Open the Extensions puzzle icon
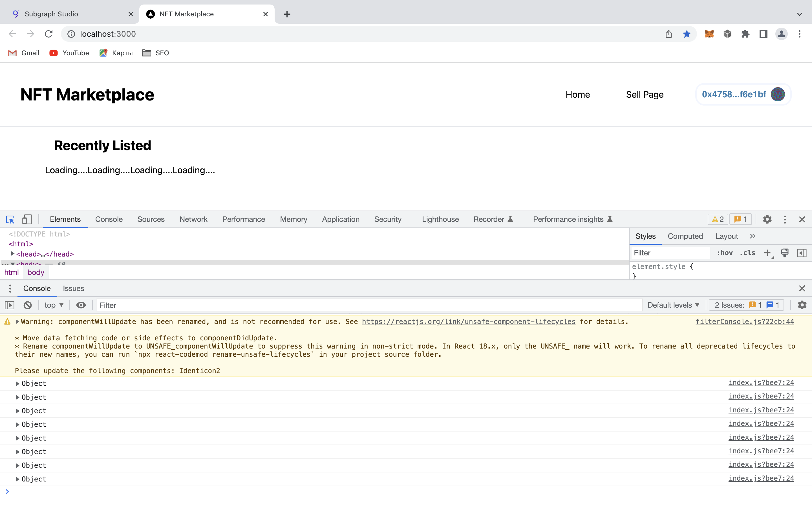This screenshot has width=812, height=508. click(745, 34)
